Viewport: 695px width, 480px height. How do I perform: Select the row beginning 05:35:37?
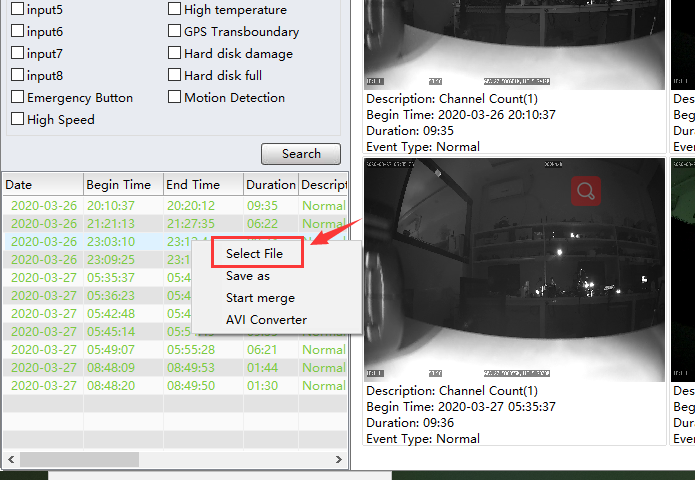point(98,277)
